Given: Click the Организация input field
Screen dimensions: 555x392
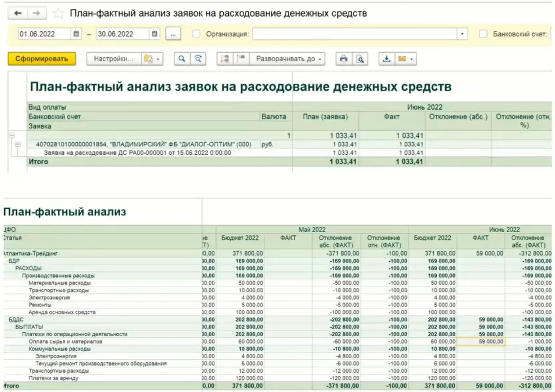Looking at the screenshot, I should pos(355,34).
